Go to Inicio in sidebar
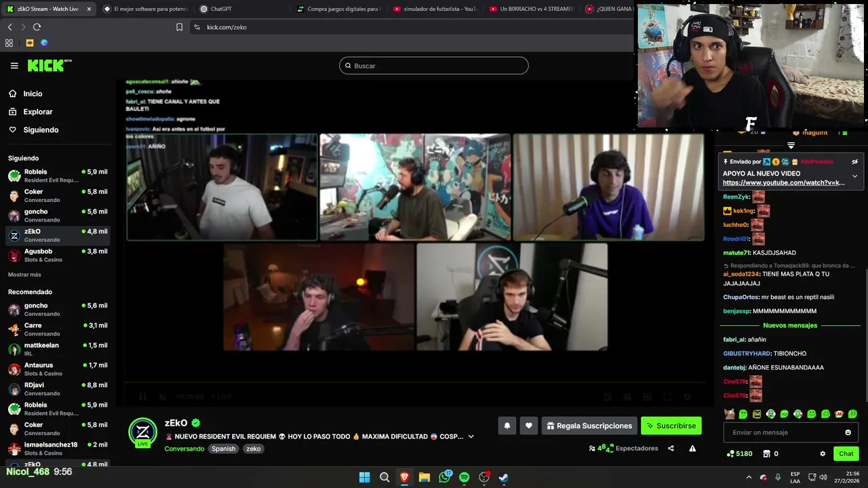Viewport: 868px width, 488px height. [33, 94]
